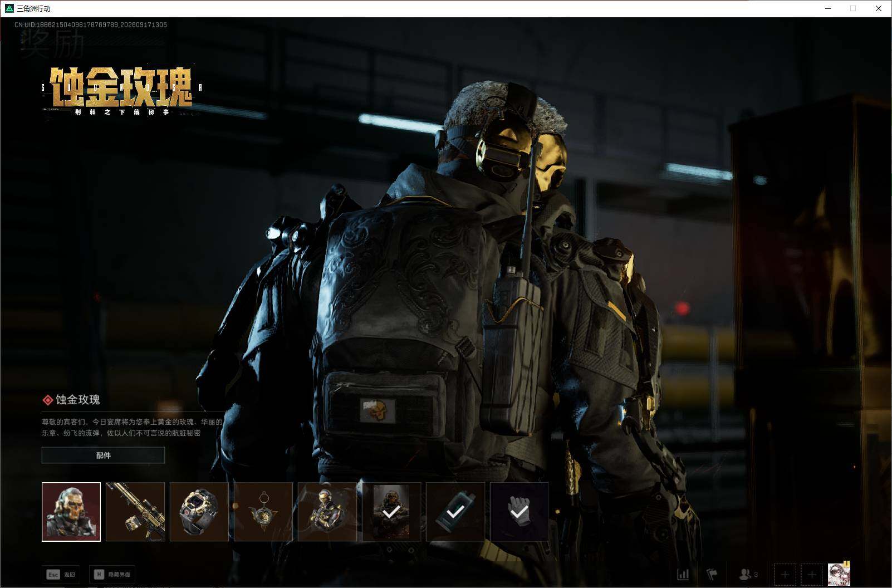Click the red diamond rarity icon

pos(48,400)
